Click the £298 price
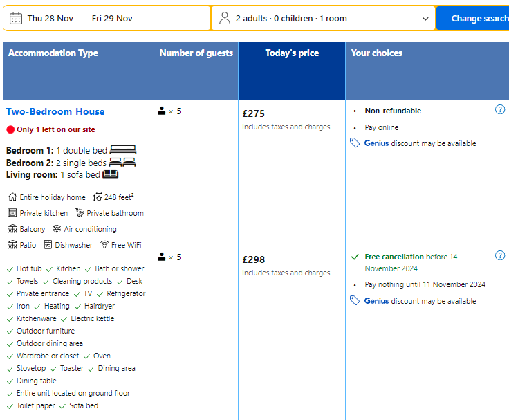The image size is (509, 420). pos(254,259)
